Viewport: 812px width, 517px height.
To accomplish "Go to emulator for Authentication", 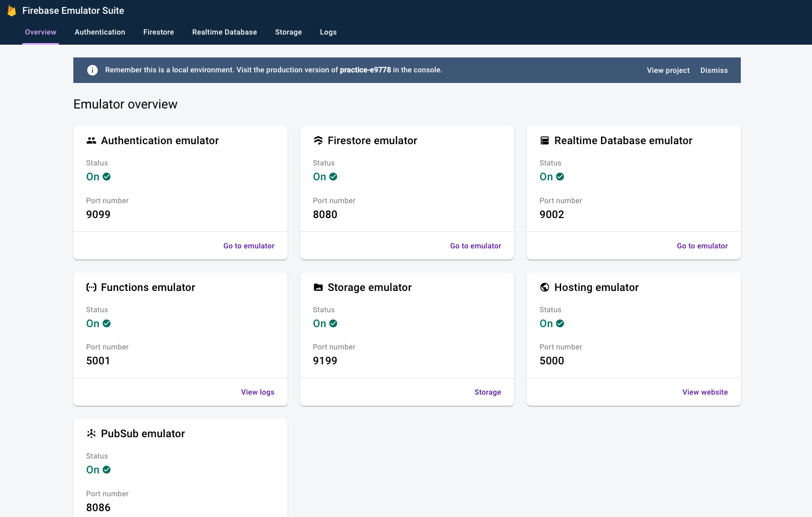I will pos(249,246).
